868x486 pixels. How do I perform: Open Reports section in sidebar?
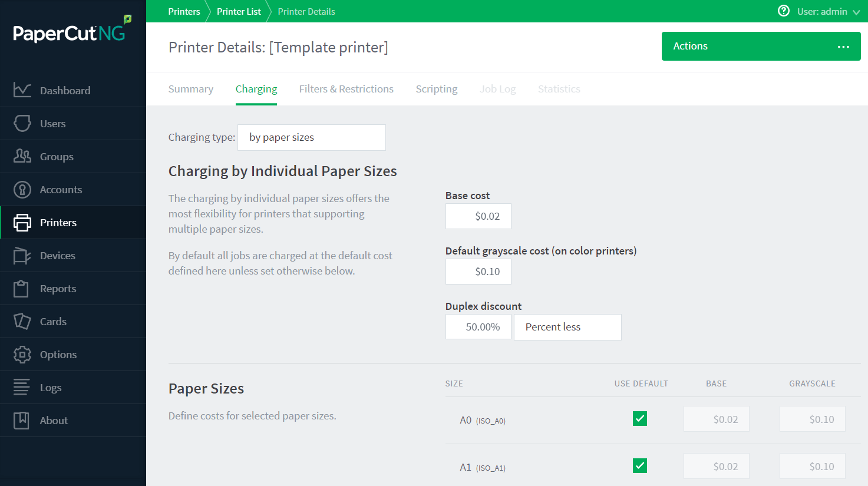click(x=73, y=288)
